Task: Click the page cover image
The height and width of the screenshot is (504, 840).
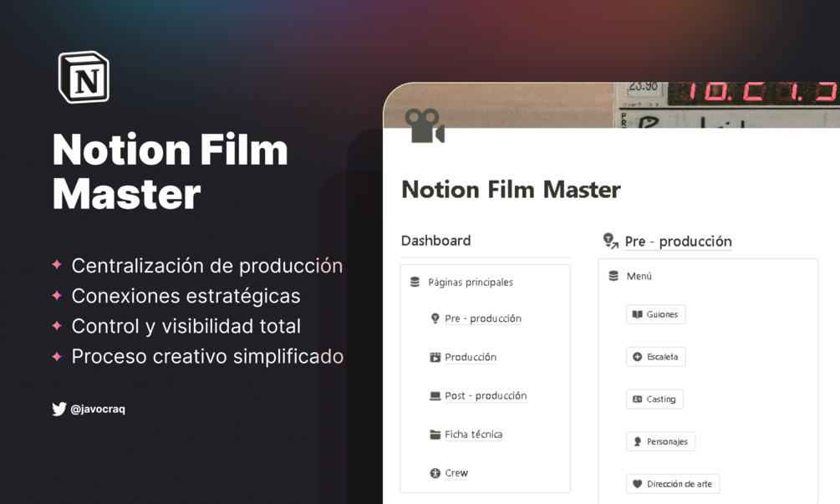Action: point(612,105)
